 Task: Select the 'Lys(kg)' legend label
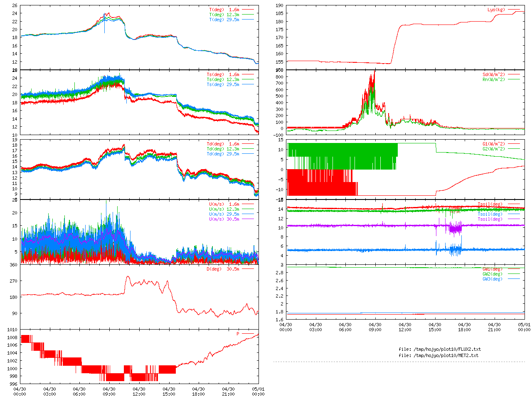[x=496, y=10]
